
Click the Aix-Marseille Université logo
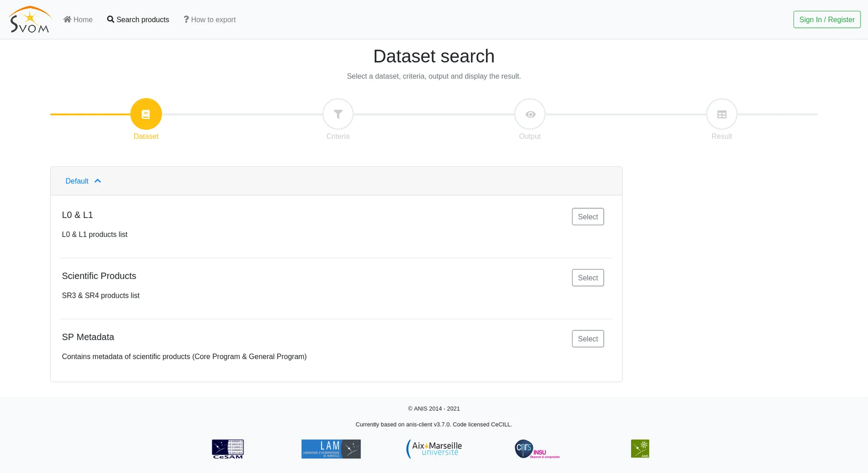click(434, 449)
